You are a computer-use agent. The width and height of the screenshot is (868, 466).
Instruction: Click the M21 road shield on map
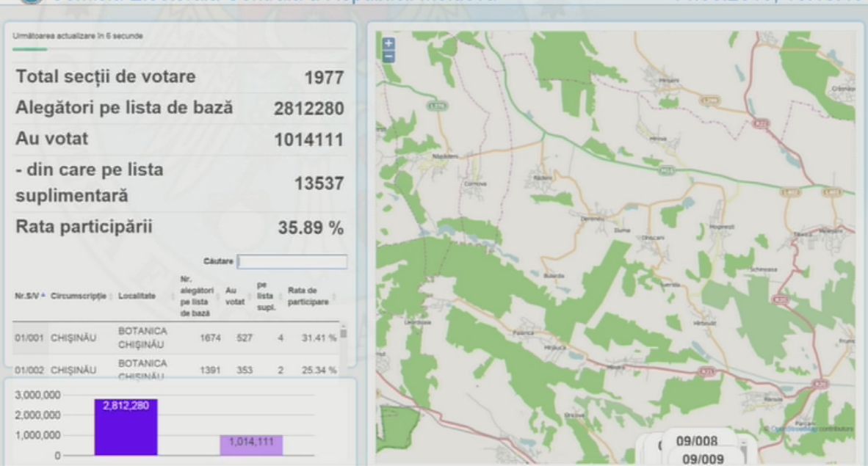[667, 171]
